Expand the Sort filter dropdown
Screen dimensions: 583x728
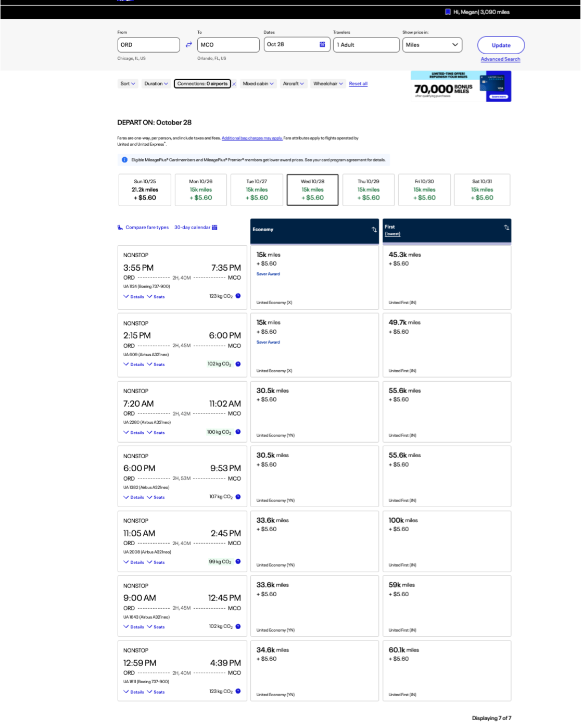point(128,84)
